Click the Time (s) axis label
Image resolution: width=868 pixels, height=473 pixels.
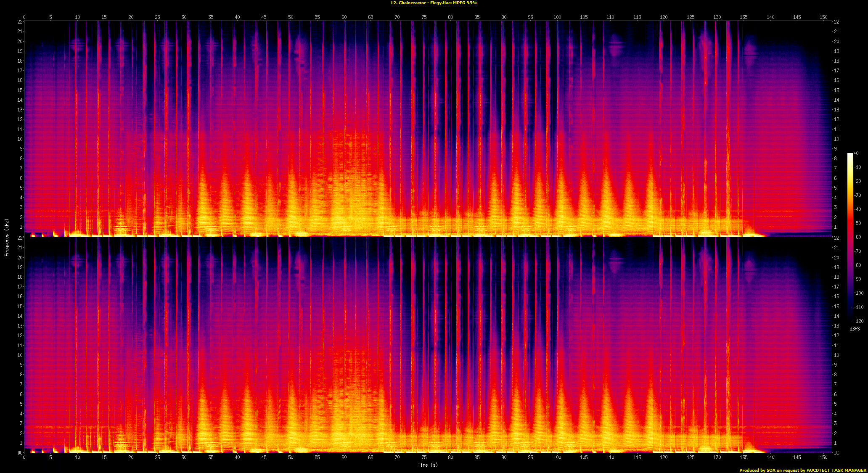coord(428,465)
